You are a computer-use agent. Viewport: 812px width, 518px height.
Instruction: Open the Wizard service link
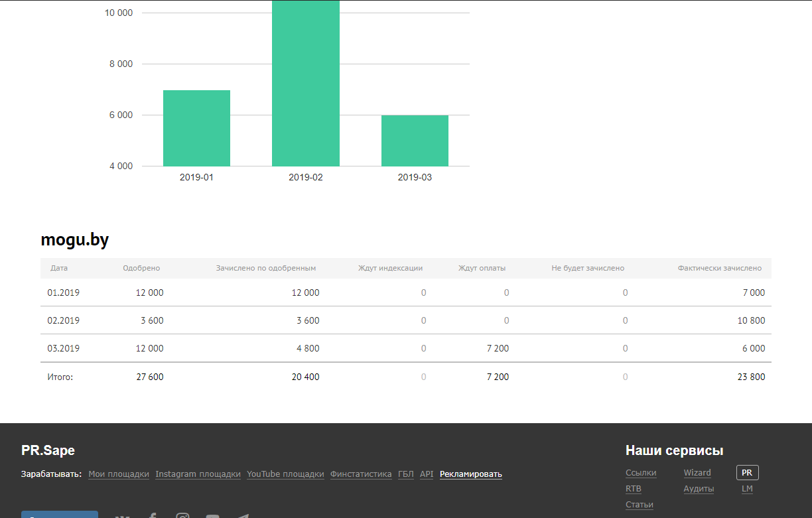(697, 473)
